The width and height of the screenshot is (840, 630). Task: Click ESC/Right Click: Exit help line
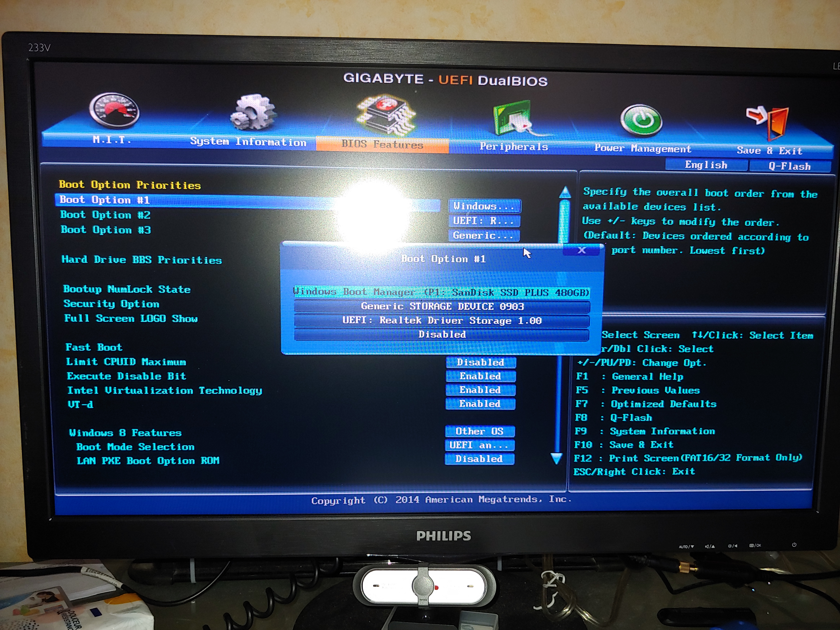[634, 472]
